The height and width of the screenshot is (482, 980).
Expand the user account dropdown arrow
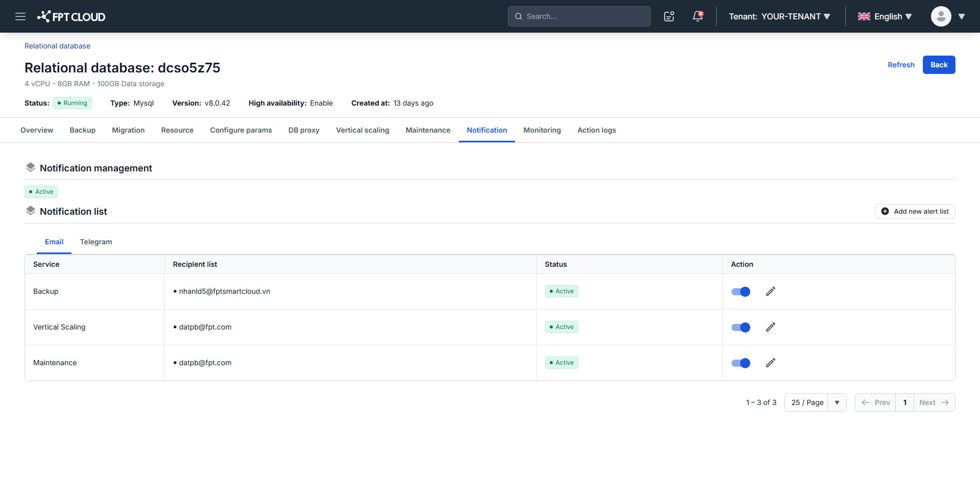(x=962, y=16)
